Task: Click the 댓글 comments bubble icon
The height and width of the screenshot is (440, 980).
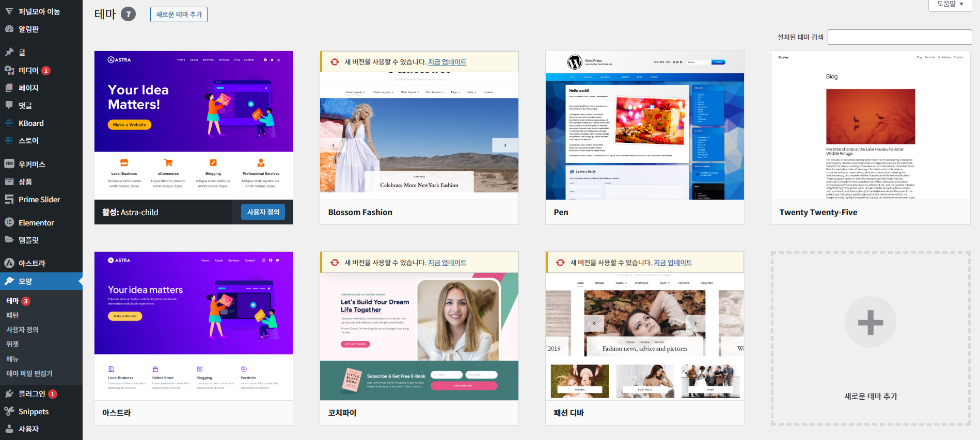Action: pos(9,105)
